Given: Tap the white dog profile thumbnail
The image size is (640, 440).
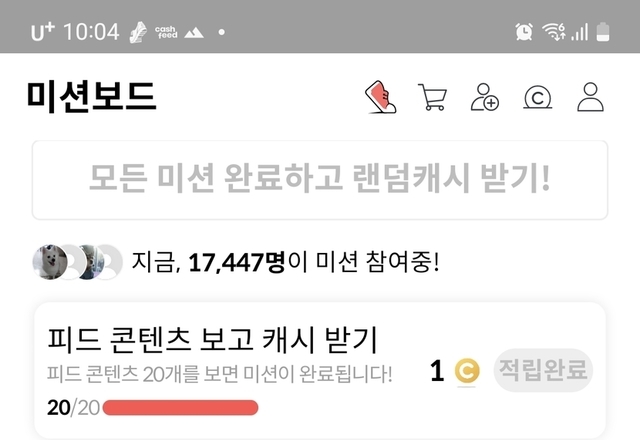Looking at the screenshot, I should (x=50, y=262).
